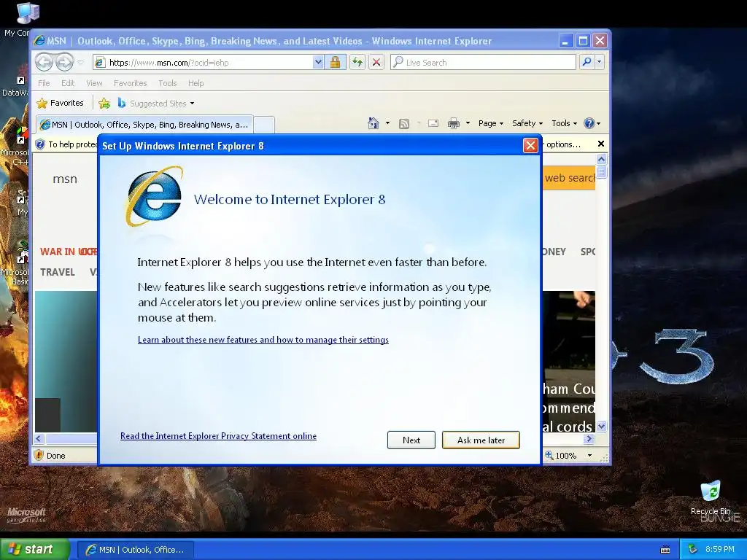747x560 pixels.
Task: Click the Home icon in command bar
Action: 373,123
